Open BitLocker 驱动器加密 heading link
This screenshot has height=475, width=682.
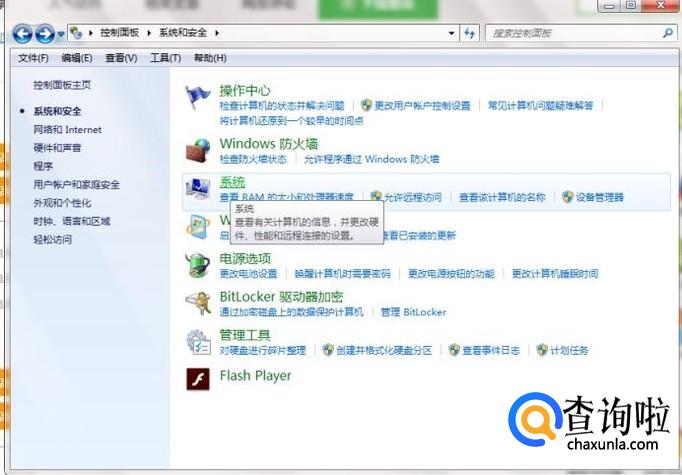tap(281, 297)
